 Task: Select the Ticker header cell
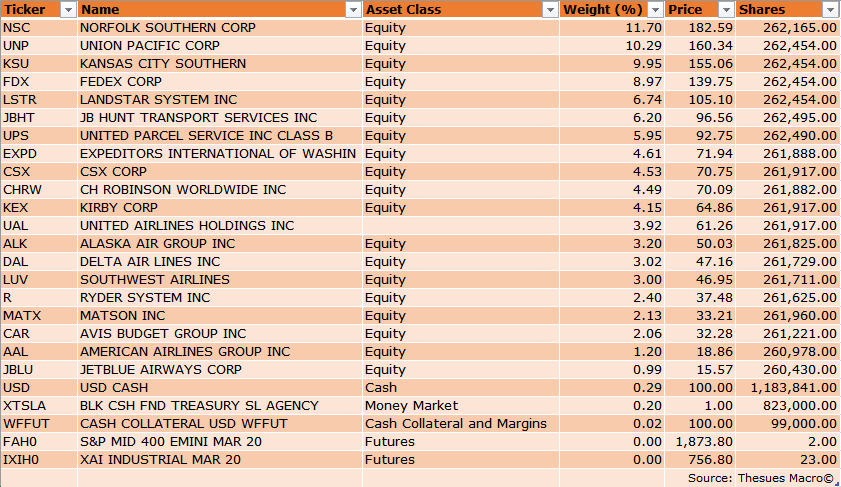coord(39,10)
